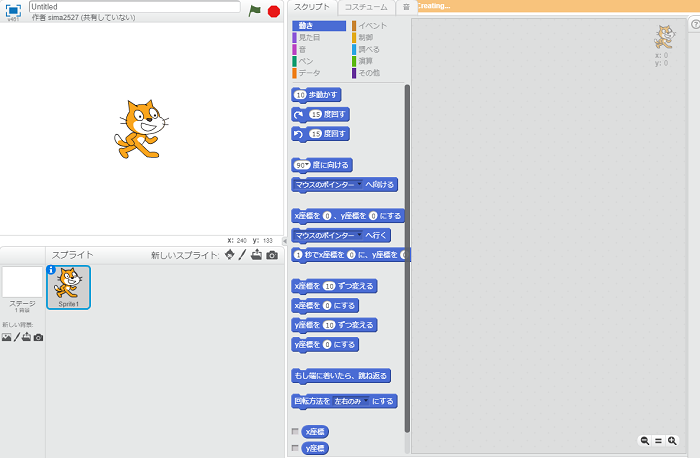Click clockwise rotate 15 degrees block
The image size is (700, 458).
(320, 115)
